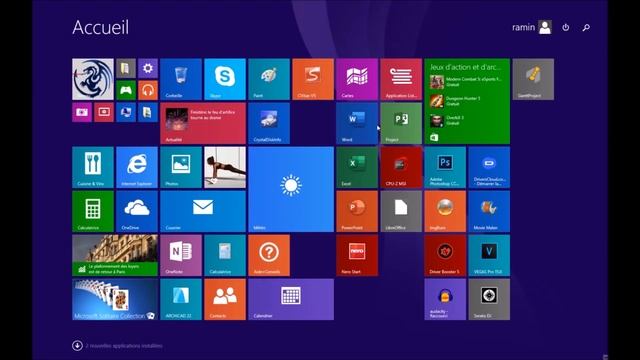Viewport: 640px width, 360px height.
Task: Show all apps with the down arrow
Action: (x=77, y=346)
